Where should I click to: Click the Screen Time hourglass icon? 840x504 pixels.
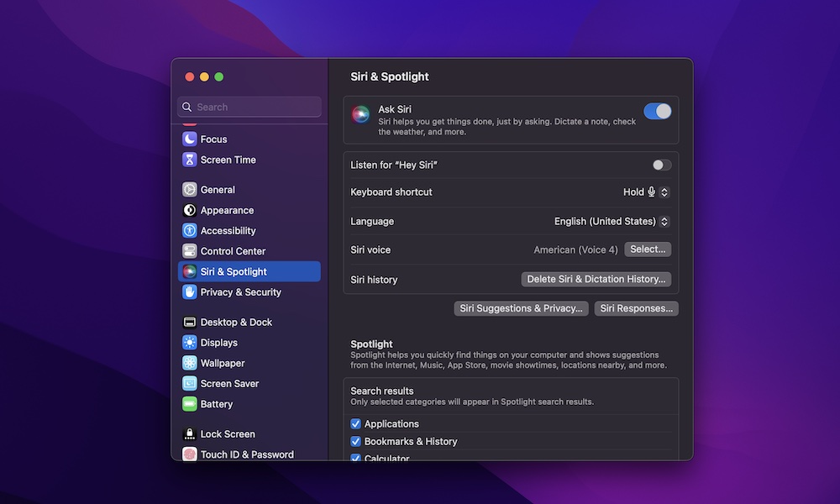(189, 160)
